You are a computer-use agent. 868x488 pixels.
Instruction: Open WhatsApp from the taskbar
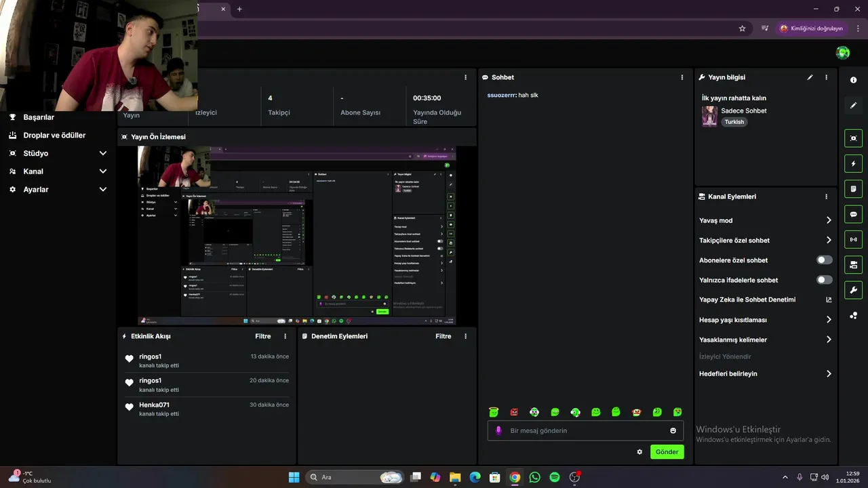click(x=535, y=477)
